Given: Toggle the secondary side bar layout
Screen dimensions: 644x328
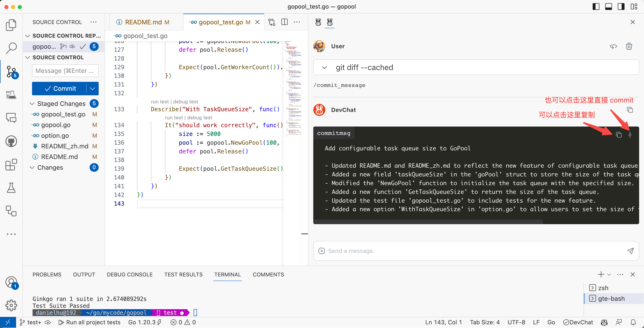Looking at the screenshot, I should pyautogui.click(x=621, y=7).
